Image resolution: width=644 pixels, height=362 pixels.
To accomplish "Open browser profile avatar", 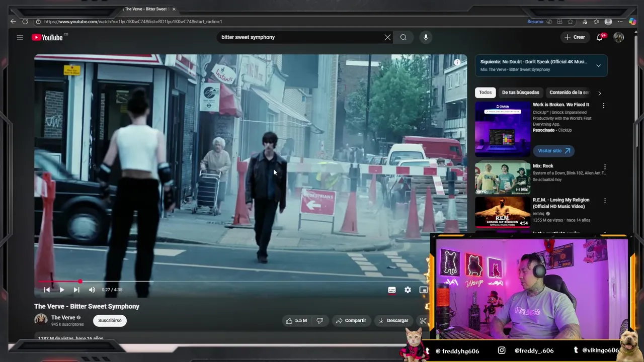I will click(608, 22).
